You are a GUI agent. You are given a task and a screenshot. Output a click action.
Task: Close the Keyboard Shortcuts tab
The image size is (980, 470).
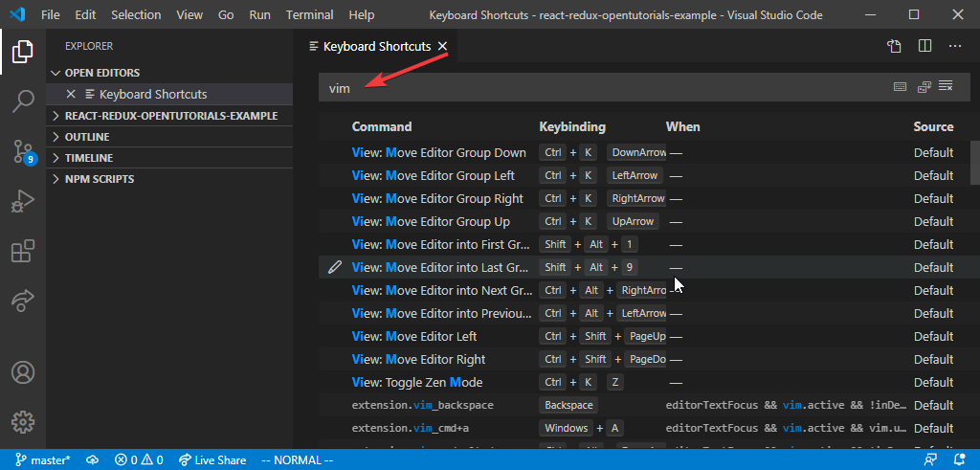[x=442, y=46]
